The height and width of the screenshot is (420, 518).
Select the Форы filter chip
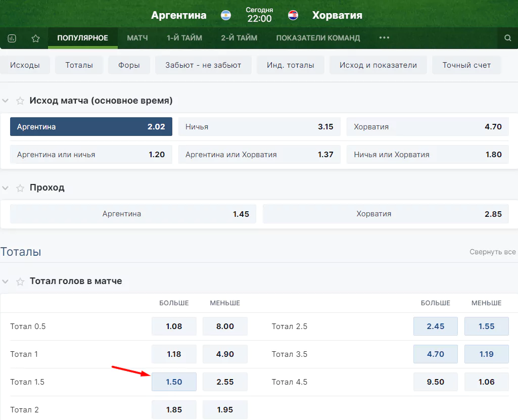(129, 65)
